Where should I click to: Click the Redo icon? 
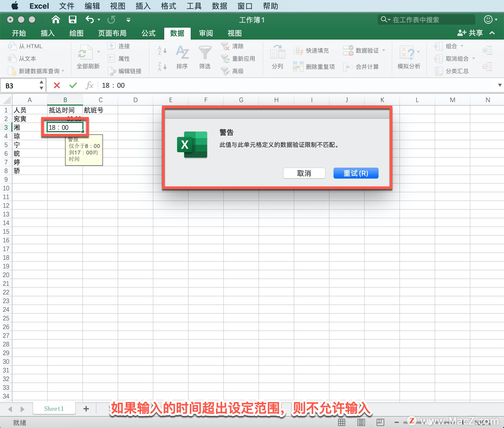coord(111,20)
